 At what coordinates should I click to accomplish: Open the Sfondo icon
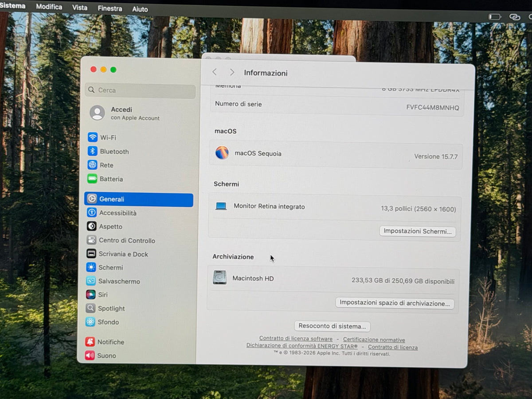[90, 322]
